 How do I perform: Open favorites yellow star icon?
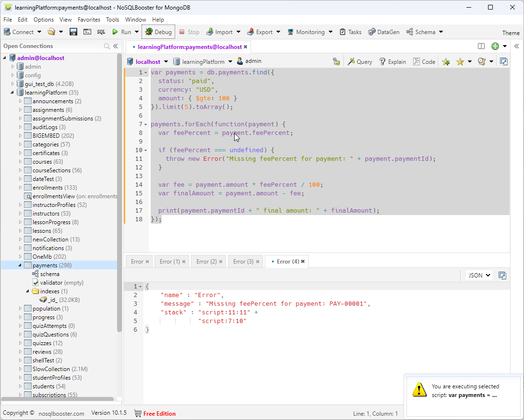point(460,61)
